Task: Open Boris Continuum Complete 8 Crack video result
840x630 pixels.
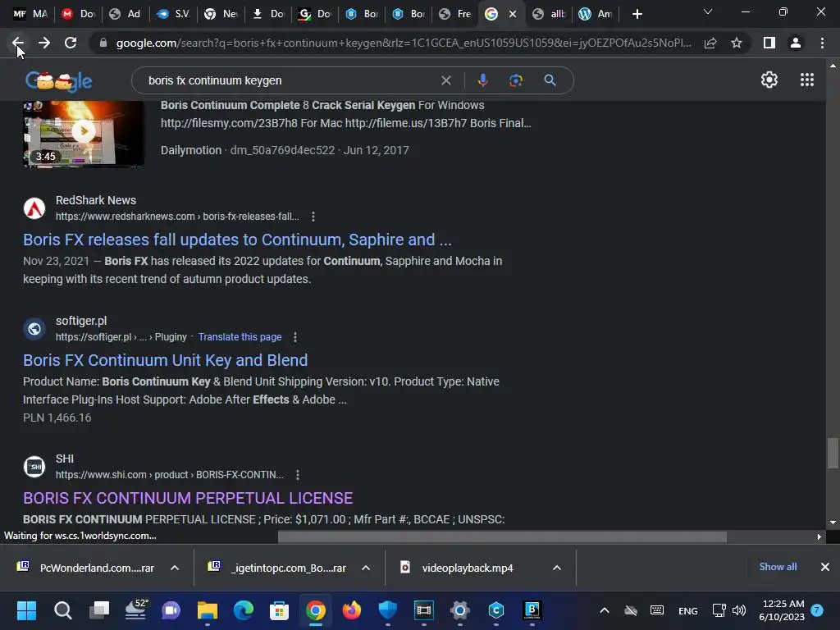Action: [x=322, y=105]
